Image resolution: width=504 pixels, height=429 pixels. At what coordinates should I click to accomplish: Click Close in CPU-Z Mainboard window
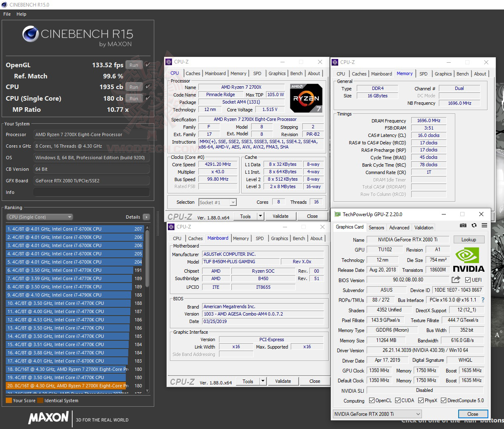(315, 381)
